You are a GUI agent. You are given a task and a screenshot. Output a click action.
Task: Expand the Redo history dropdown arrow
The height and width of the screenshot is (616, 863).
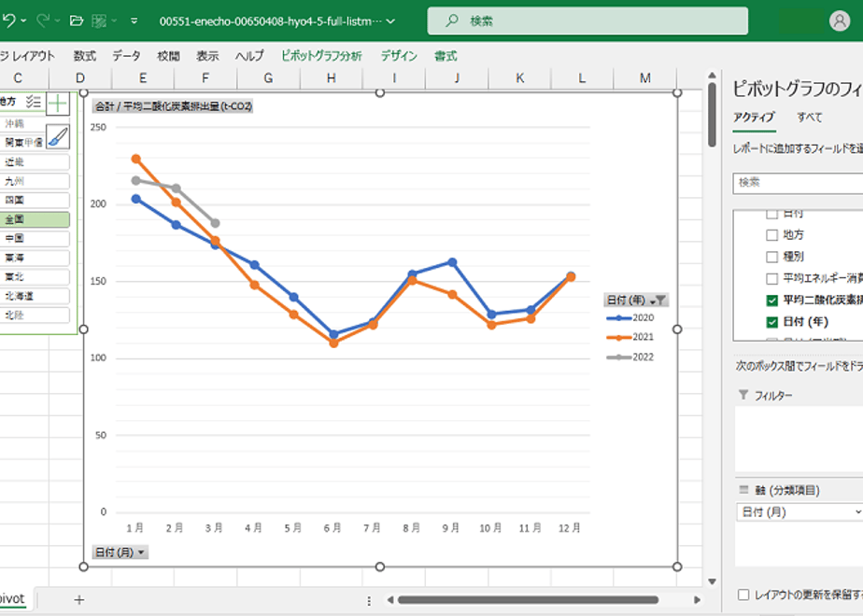[57, 21]
